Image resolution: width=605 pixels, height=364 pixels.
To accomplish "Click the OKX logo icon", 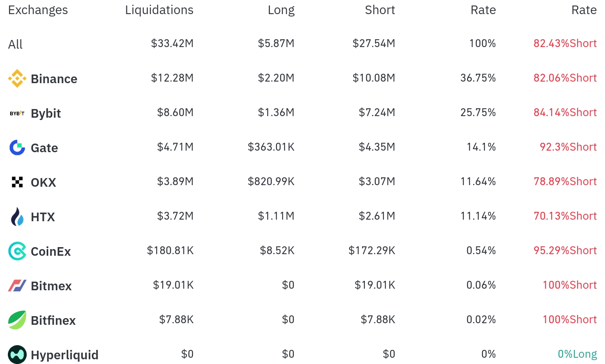I will (17, 182).
